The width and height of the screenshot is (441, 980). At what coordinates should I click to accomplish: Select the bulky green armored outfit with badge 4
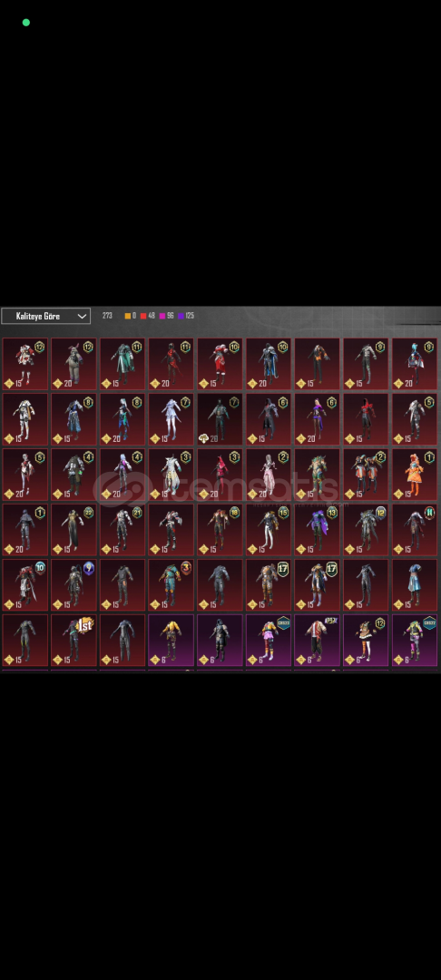(x=73, y=475)
